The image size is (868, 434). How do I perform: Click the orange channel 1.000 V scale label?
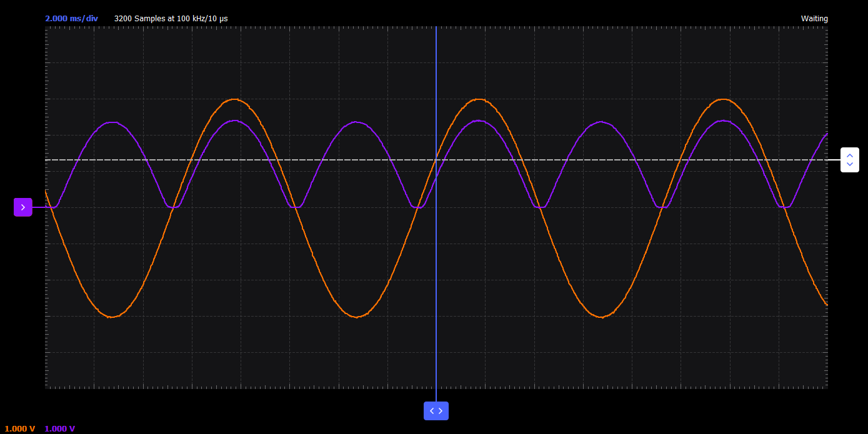20,428
